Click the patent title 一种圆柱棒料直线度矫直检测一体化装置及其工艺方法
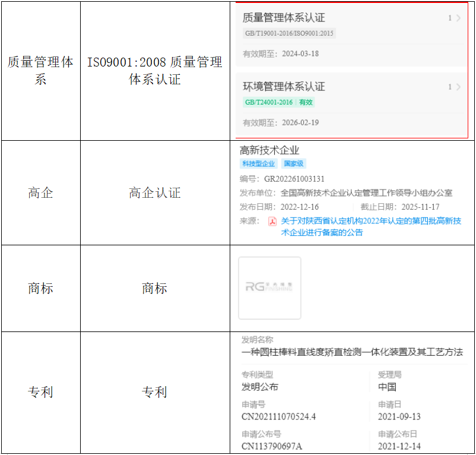The image size is (476, 455). (x=352, y=352)
